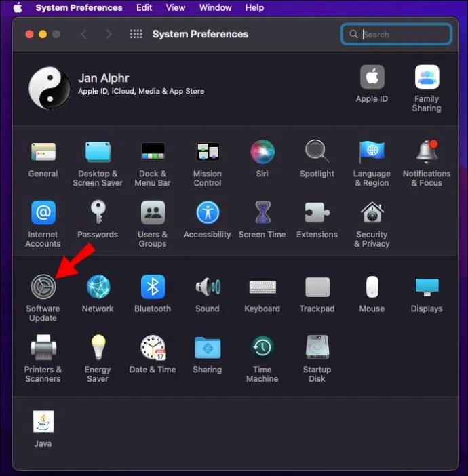Open Startup Disk preferences
This screenshot has width=468, height=476.
click(317, 347)
